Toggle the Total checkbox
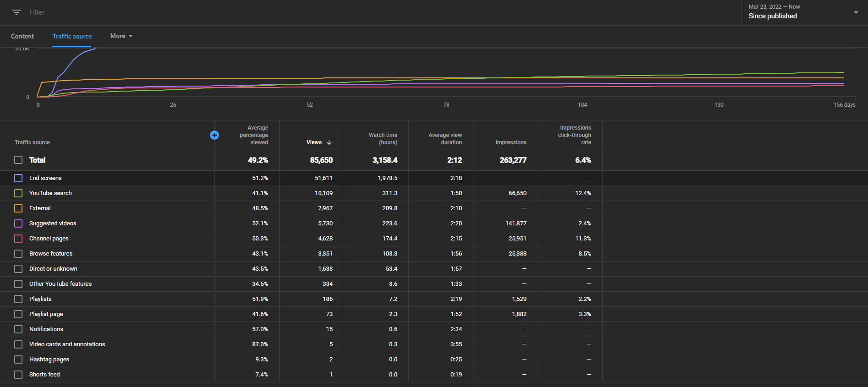Image resolution: width=868 pixels, height=387 pixels. click(18, 160)
